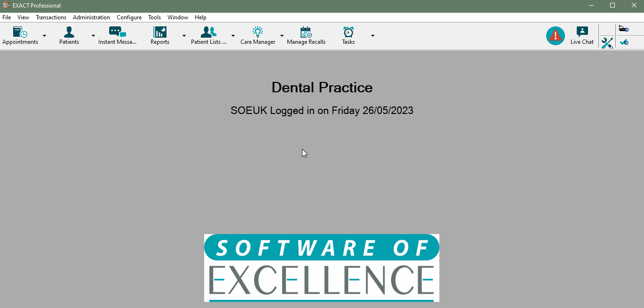Open the Patients file
Viewport: 644px width, 308px height.
tap(69, 36)
